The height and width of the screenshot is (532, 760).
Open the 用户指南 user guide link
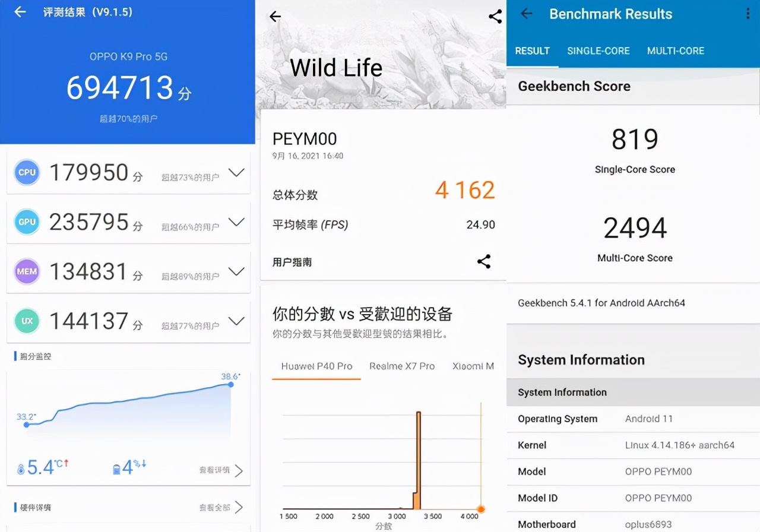point(292,262)
